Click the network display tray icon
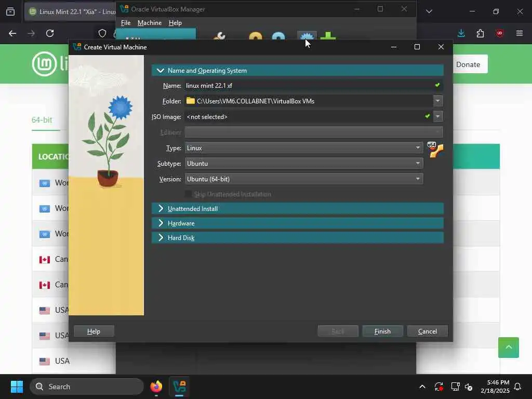 (x=455, y=387)
